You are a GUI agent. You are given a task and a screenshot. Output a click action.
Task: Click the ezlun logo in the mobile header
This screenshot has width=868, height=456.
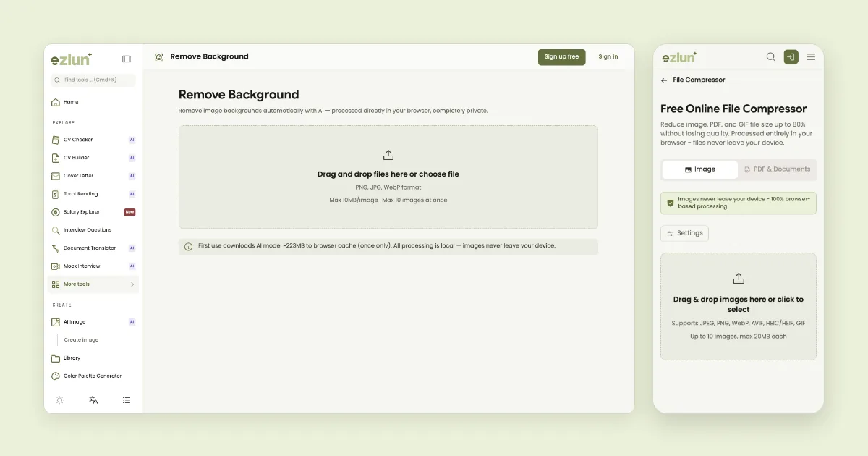click(x=679, y=57)
